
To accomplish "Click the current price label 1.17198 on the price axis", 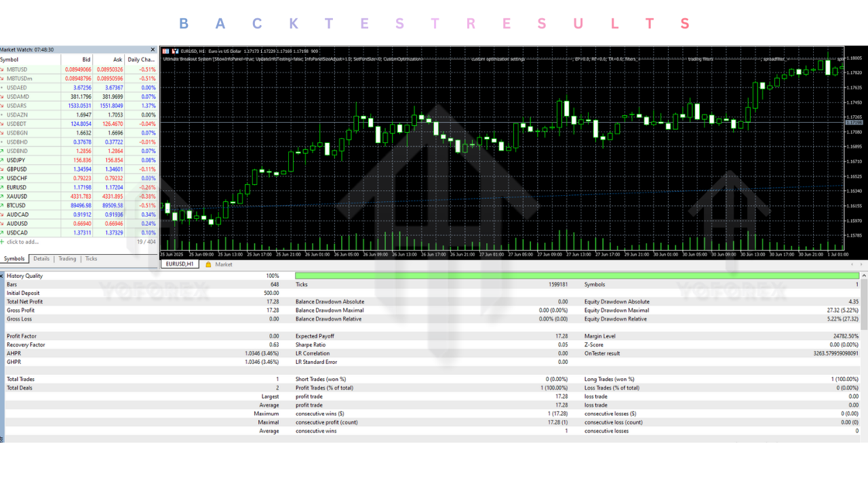I will tap(854, 123).
